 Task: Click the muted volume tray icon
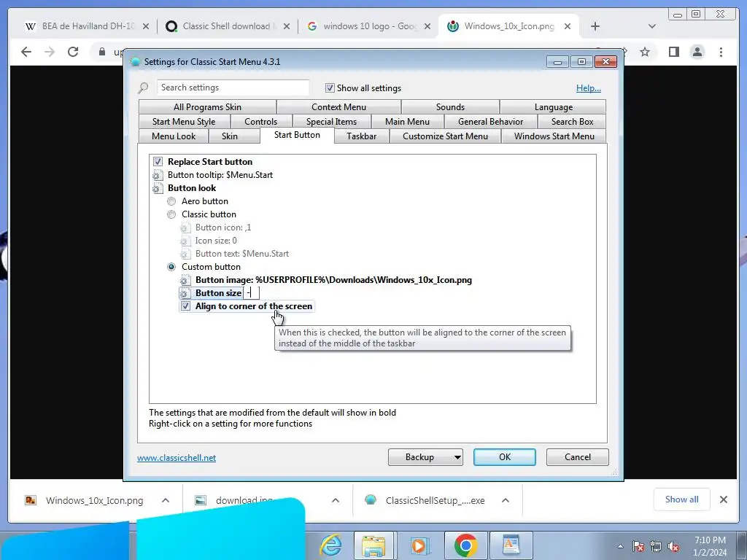pyautogui.click(x=673, y=547)
